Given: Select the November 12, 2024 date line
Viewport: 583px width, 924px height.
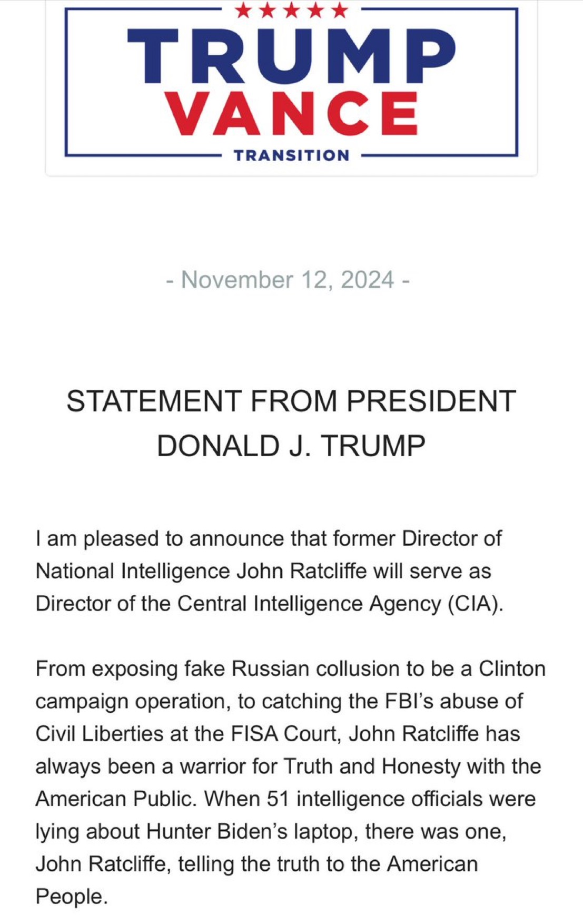Looking at the screenshot, I should click(288, 280).
